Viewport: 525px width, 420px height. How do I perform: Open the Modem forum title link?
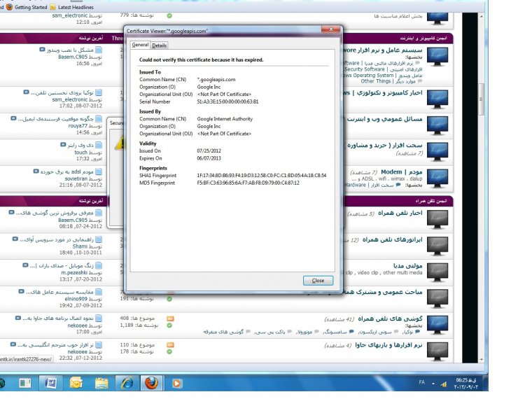pos(402,171)
